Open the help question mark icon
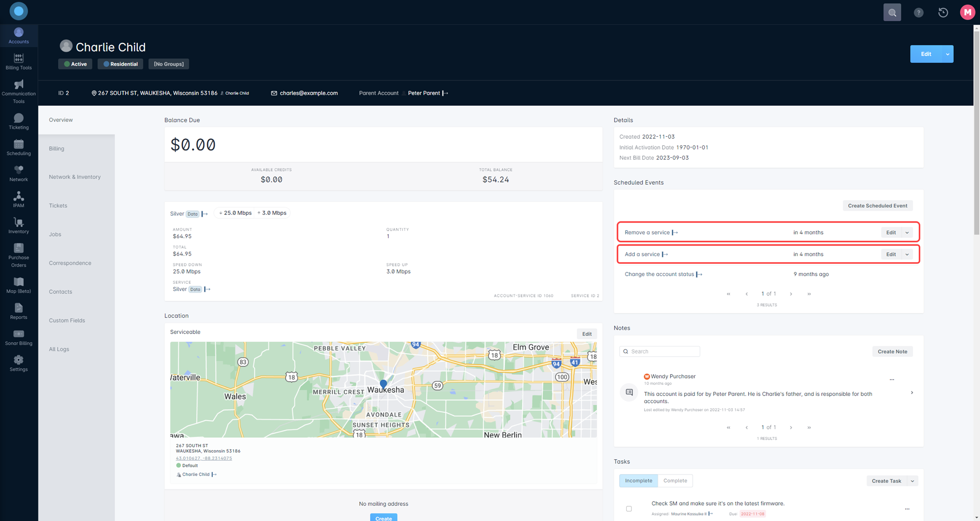 (x=918, y=13)
